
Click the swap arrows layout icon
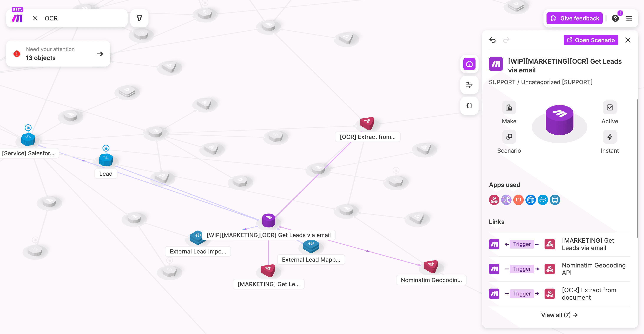point(469,85)
